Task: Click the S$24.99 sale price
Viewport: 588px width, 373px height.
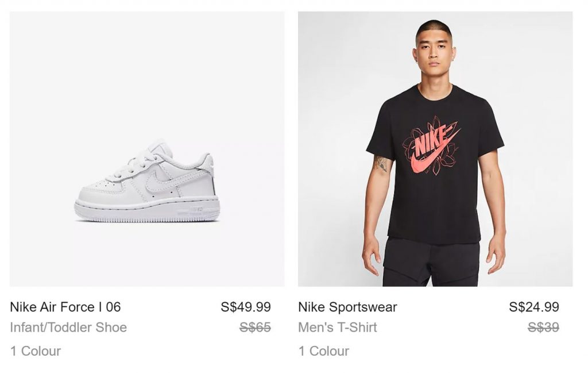Action: coord(533,307)
